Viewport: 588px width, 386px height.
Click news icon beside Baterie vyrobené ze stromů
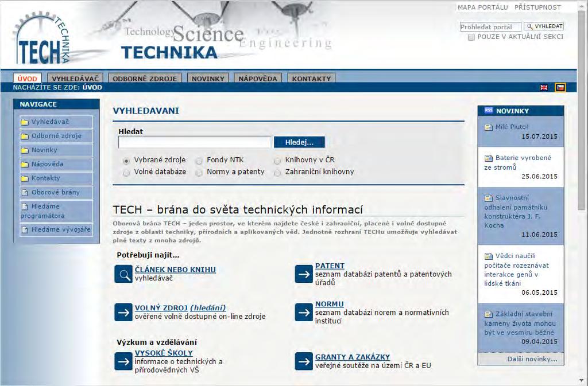pos(489,158)
